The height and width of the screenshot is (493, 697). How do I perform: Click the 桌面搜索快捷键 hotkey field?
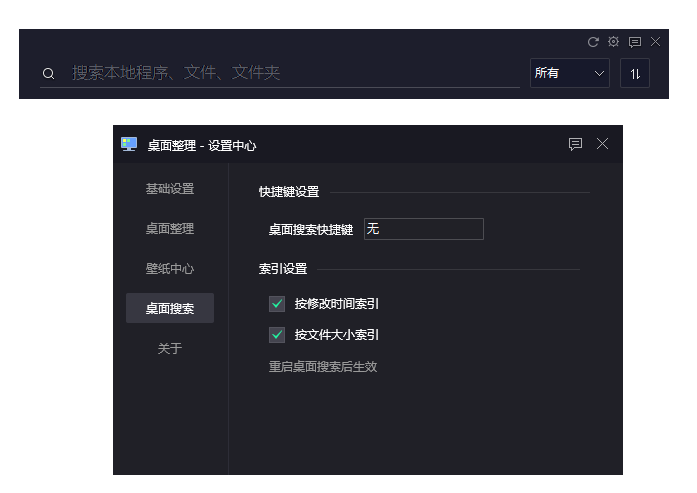coord(423,229)
